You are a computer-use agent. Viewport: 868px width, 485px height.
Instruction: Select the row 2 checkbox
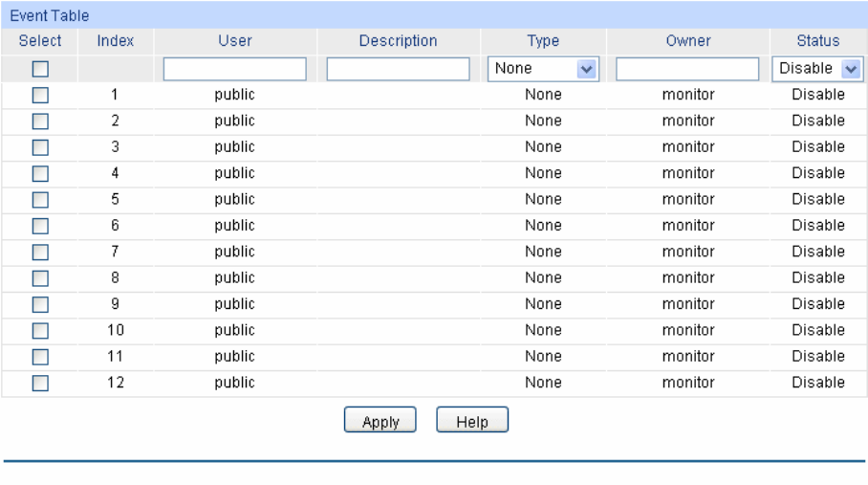[x=40, y=121]
